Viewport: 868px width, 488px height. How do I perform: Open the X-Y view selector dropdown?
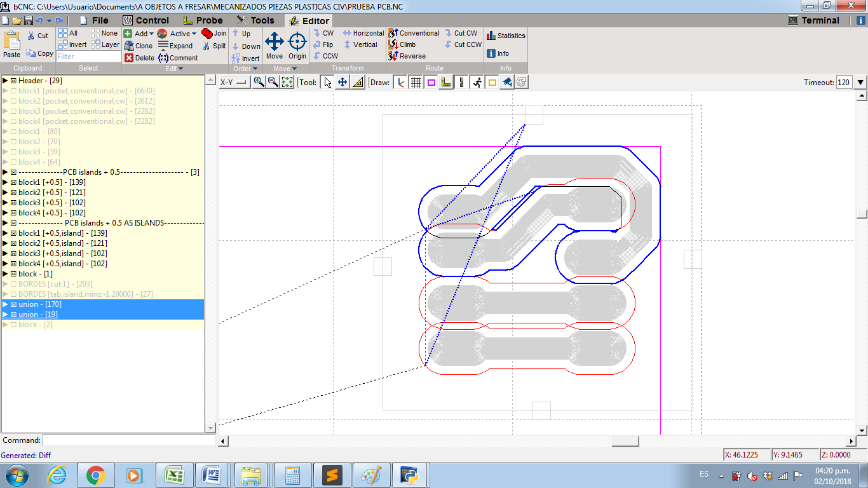[234, 82]
